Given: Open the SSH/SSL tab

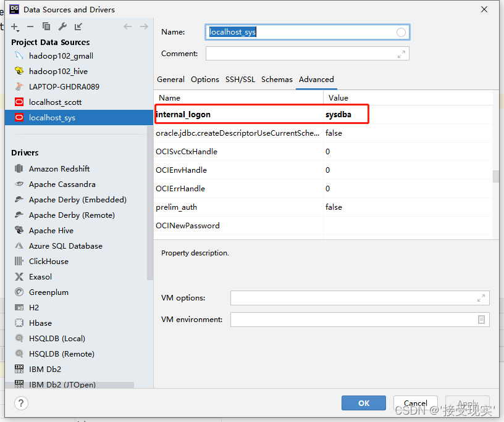Looking at the screenshot, I should (x=240, y=80).
